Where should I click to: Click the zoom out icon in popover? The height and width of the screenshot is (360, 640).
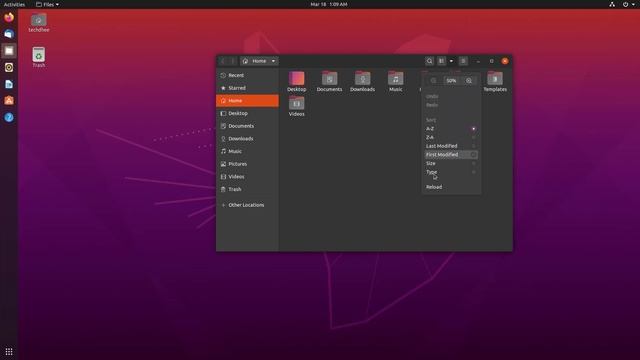[433, 80]
